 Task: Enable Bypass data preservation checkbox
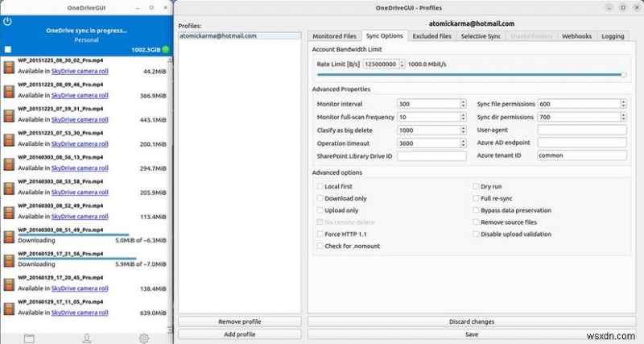(x=476, y=210)
